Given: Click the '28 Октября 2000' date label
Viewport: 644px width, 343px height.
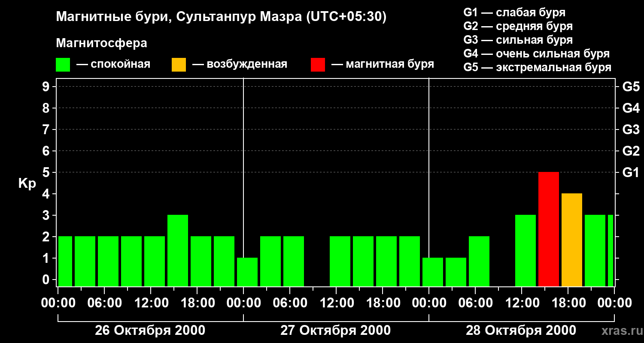Looking at the screenshot, I should pos(521,331).
